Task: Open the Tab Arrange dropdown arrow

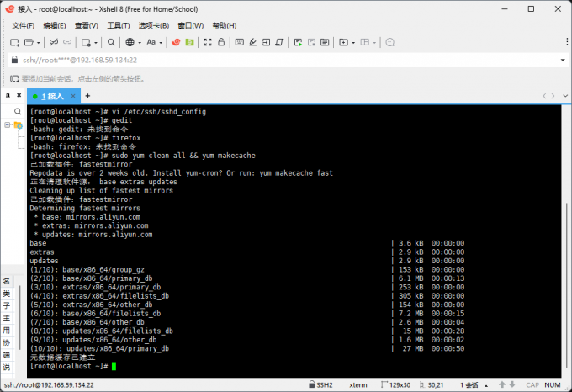Action: click(x=374, y=43)
